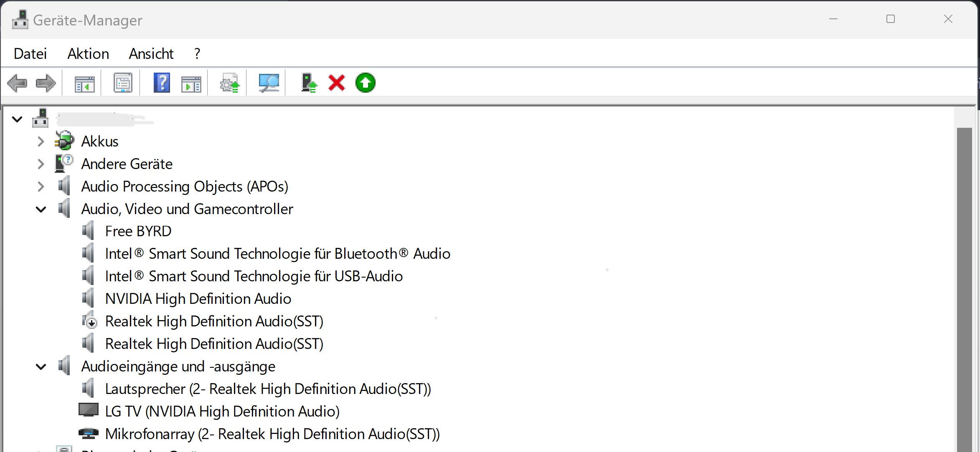Click the red X uninstall device icon
980x452 pixels.
tap(337, 83)
